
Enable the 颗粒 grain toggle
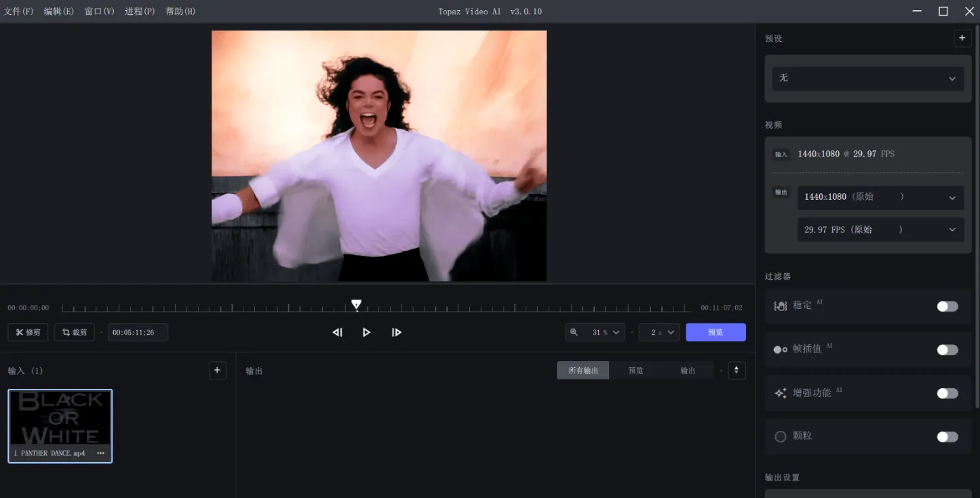coord(947,436)
